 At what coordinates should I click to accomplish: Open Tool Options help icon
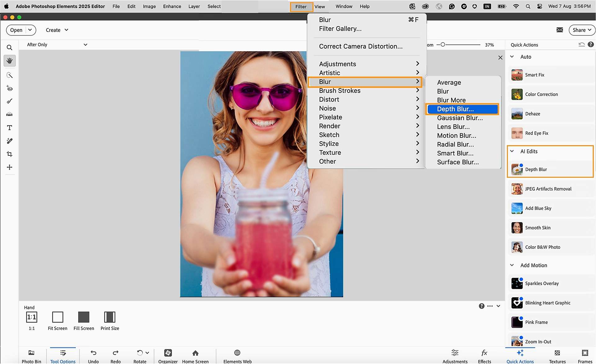[481, 306]
